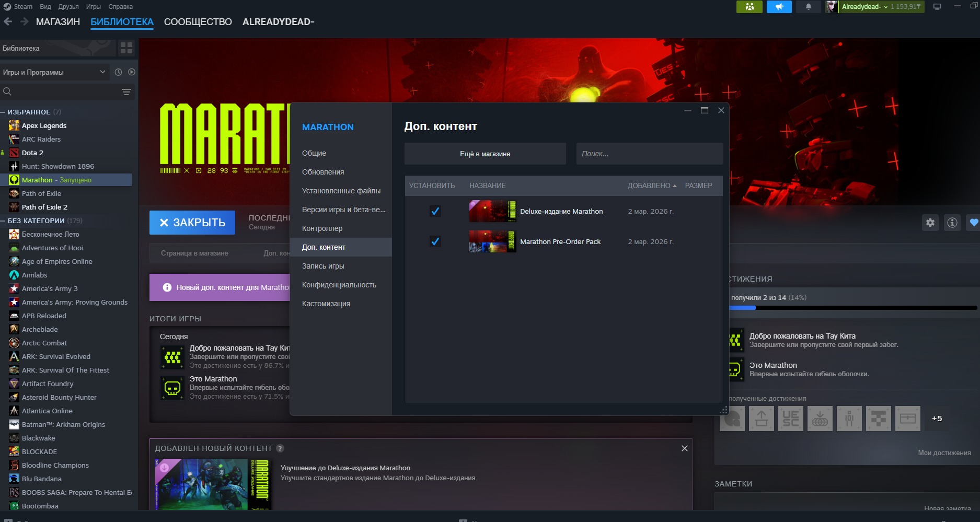
Task: Focus the DLC Поиск search field
Action: [x=649, y=154]
